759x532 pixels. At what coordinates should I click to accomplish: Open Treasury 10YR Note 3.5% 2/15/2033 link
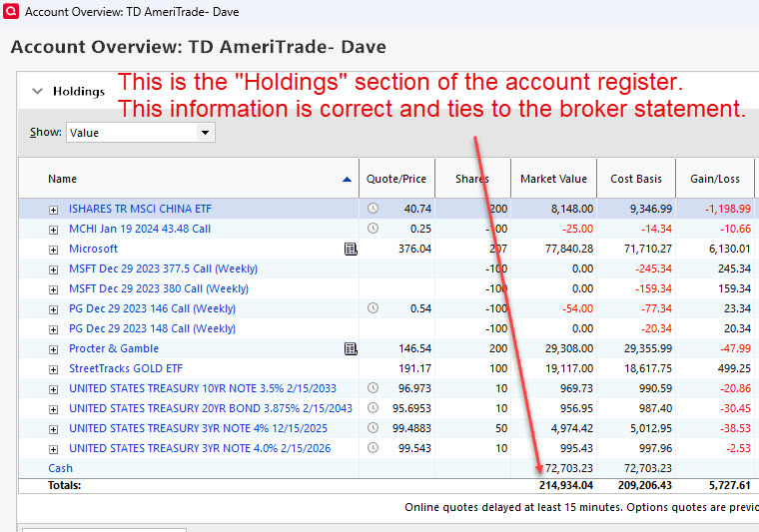click(x=203, y=388)
